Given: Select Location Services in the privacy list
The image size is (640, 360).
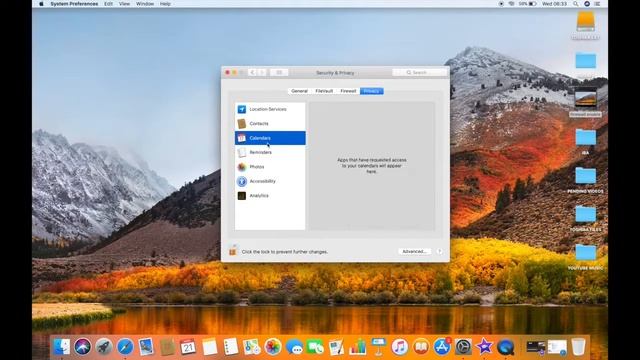Looking at the screenshot, I should coord(270,109).
